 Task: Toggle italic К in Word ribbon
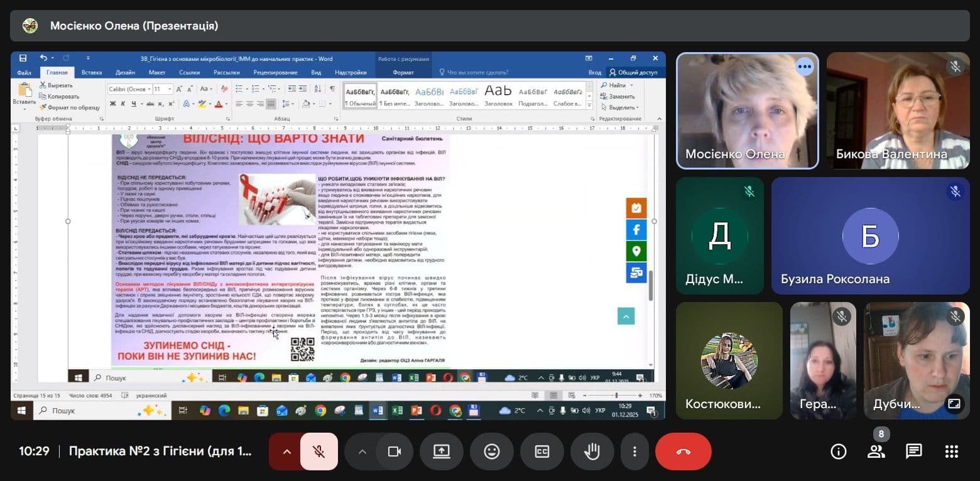123,104
